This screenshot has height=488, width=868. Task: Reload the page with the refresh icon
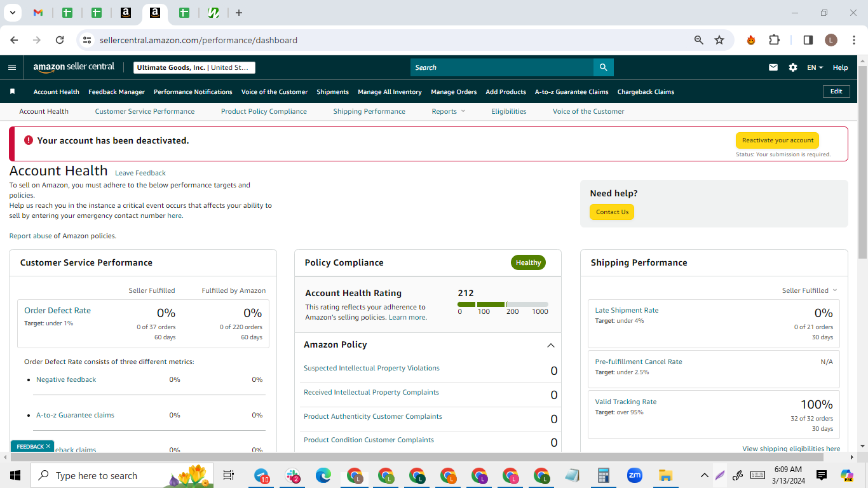[60, 40]
